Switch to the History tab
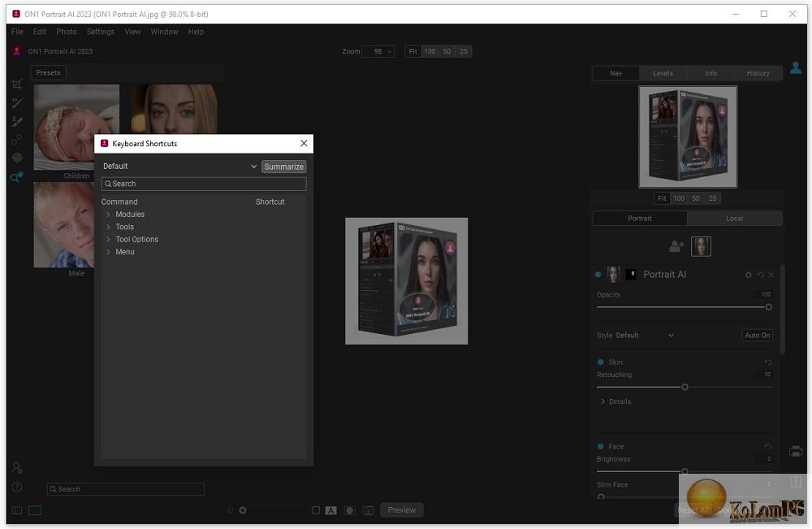 758,73
